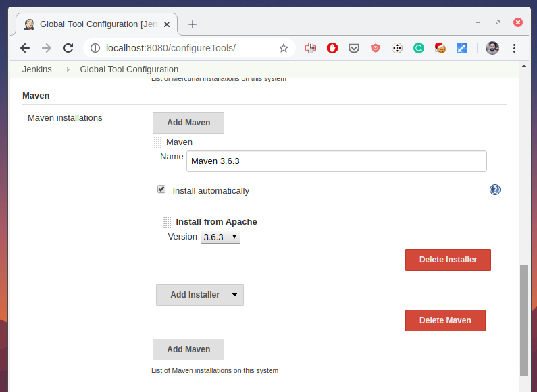Open the Grammarly extension icon
537x392 pixels.
pos(419,48)
